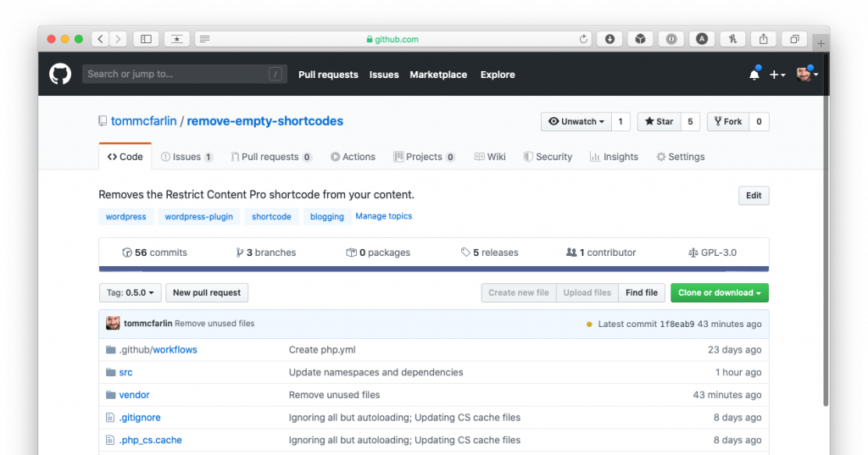Image resolution: width=868 pixels, height=455 pixels.
Task: Open the Insights tab
Action: coord(615,157)
